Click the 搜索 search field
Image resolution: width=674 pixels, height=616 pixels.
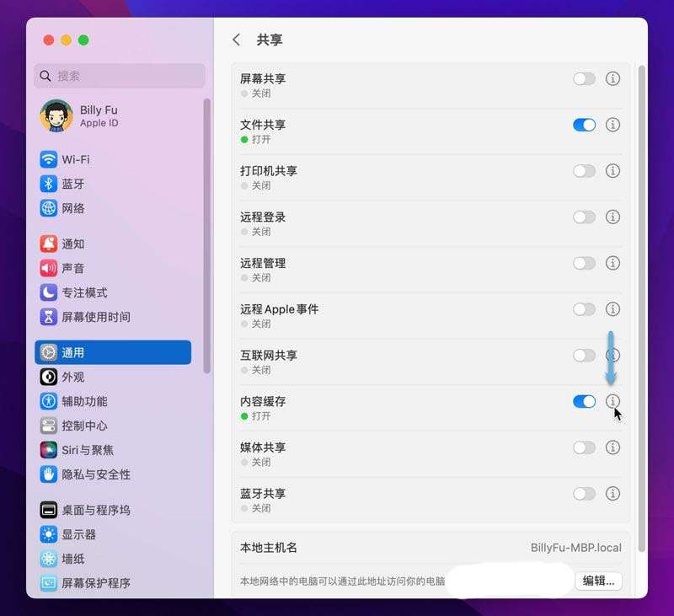pyautogui.click(x=118, y=76)
